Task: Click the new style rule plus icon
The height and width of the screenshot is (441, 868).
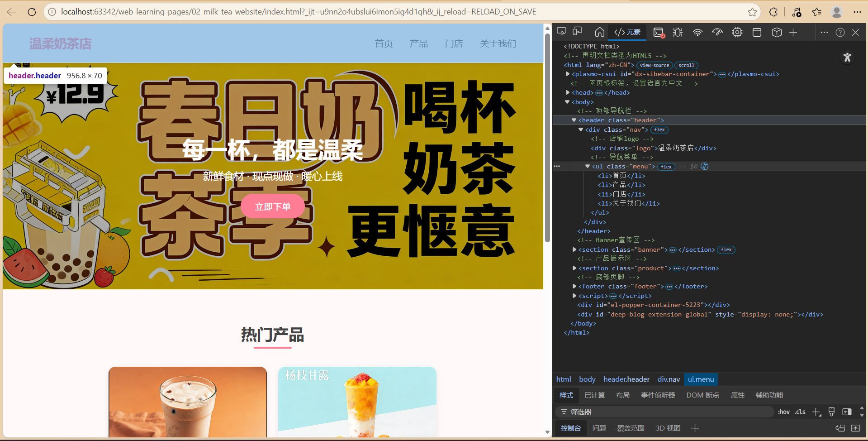Action: (x=816, y=412)
